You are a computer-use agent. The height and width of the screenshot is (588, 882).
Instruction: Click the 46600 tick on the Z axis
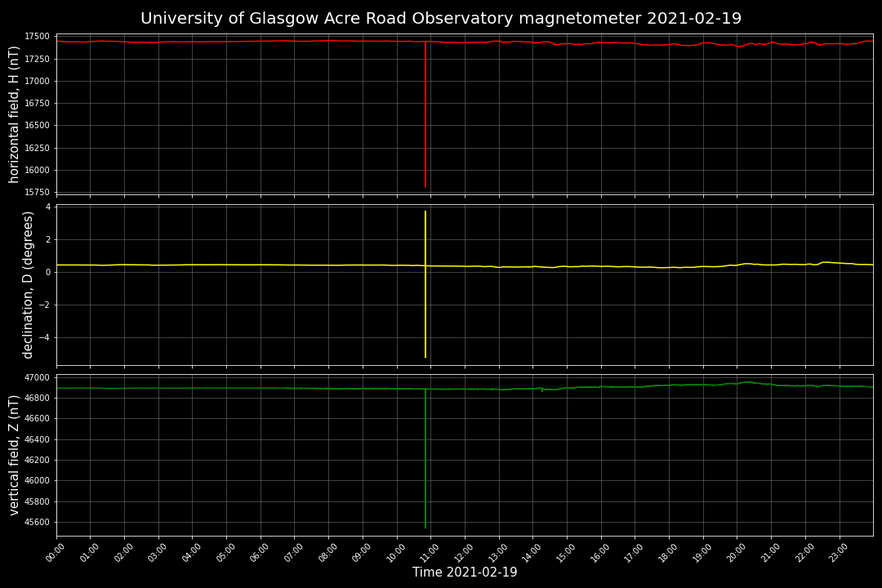(x=37, y=419)
